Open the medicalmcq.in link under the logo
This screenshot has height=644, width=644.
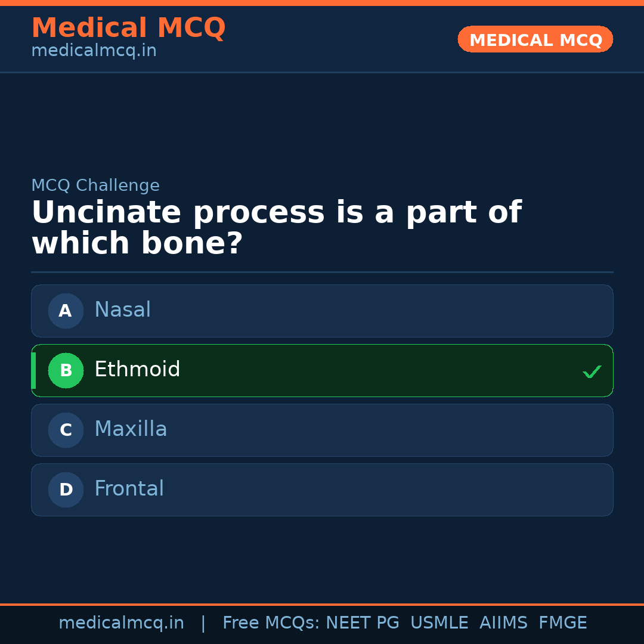click(93, 51)
